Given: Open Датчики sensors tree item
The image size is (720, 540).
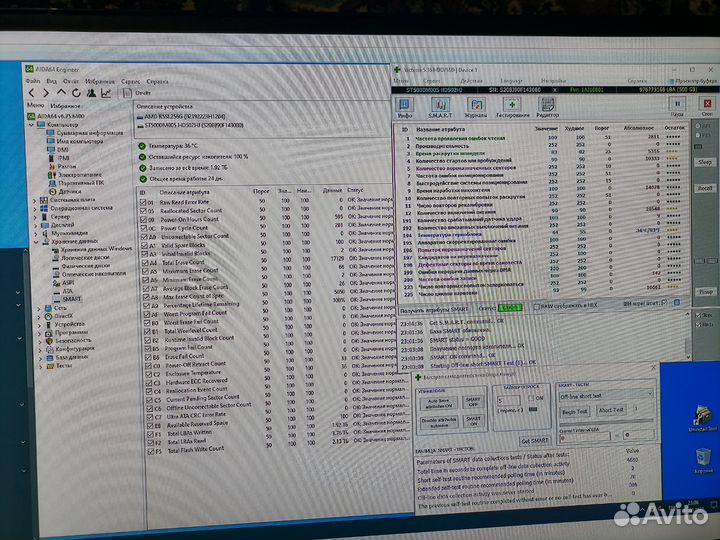Looking at the screenshot, I should point(65,191).
